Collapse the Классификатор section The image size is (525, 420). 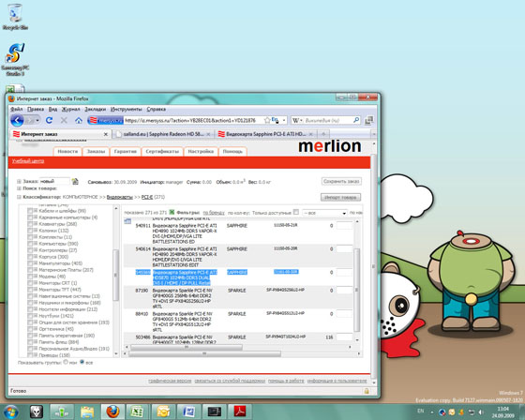pyautogui.click(x=19, y=197)
